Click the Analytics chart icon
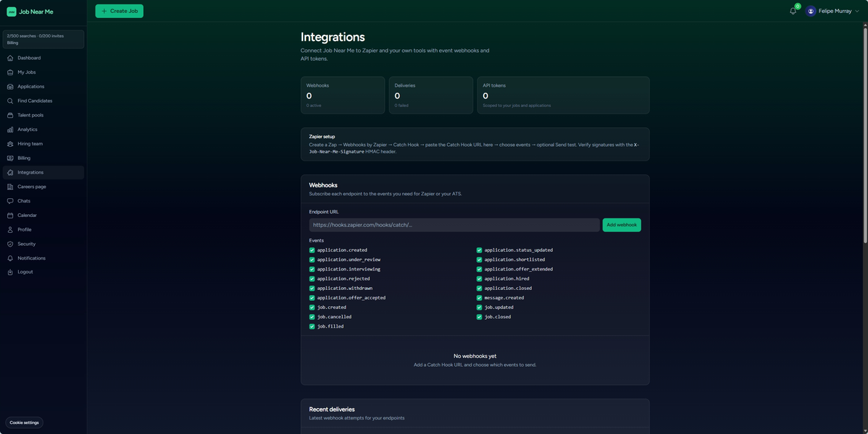 pos(10,129)
